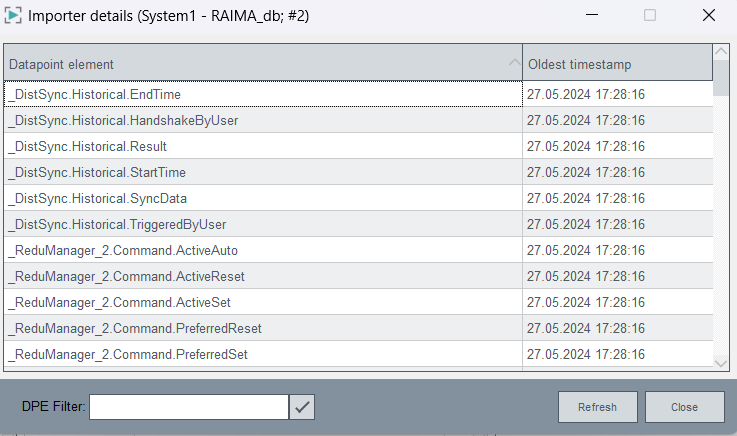Select the _ReduManager_2.Command.ActiveAuto row

pyautogui.click(x=262, y=250)
